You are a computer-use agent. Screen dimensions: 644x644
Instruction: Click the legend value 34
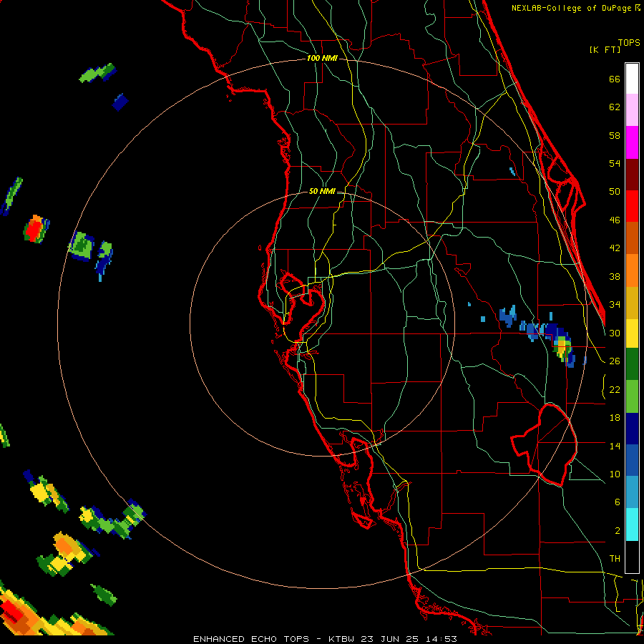(x=615, y=305)
